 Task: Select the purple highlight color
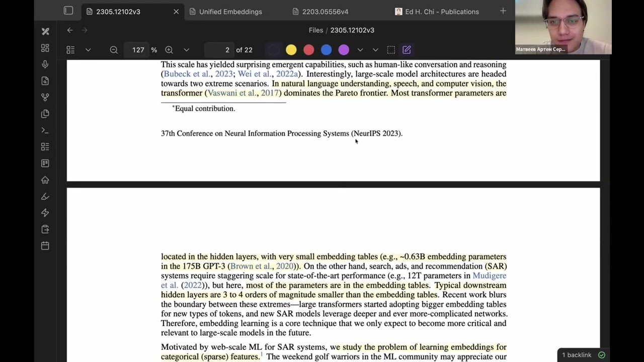(x=344, y=50)
